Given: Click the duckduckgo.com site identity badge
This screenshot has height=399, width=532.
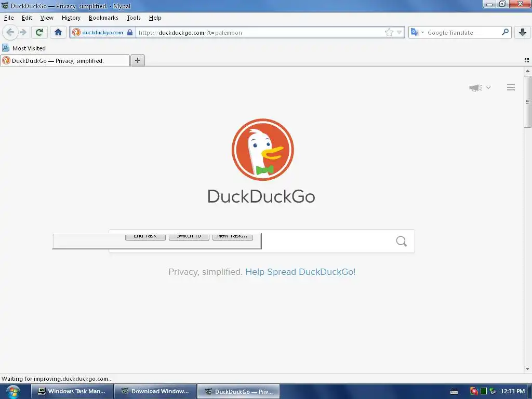Looking at the screenshot, I should tap(102, 33).
